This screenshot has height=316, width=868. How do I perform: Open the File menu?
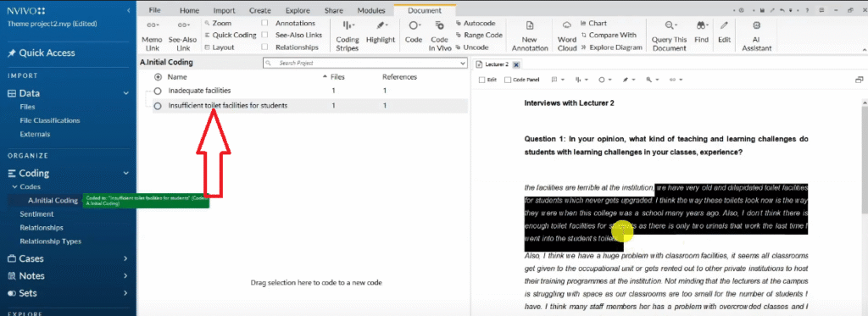(x=154, y=10)
